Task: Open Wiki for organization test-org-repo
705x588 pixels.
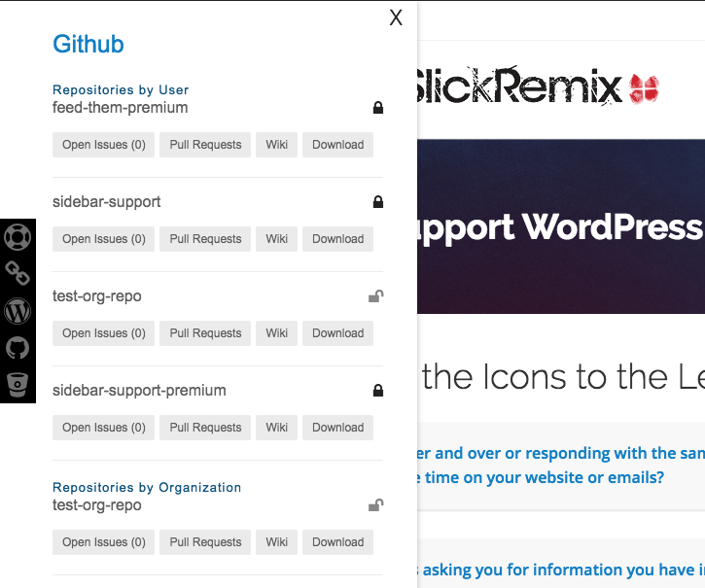Action: tap(276, 542)
